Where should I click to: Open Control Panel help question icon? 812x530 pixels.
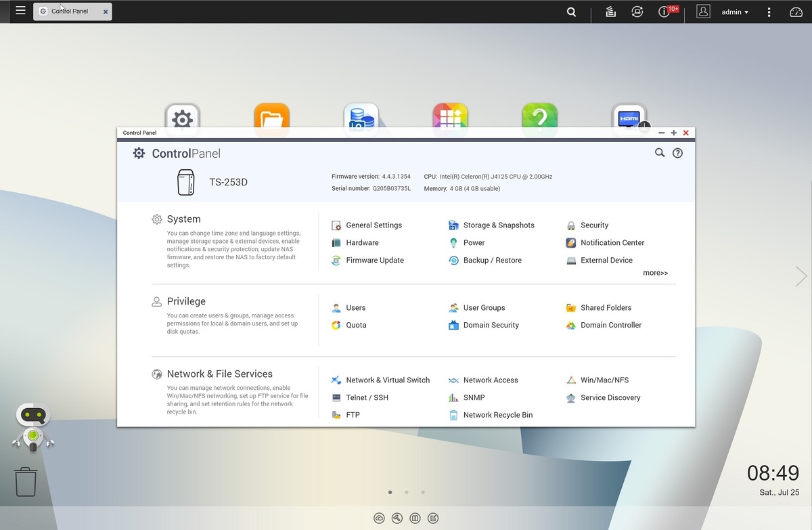point(677,153)
